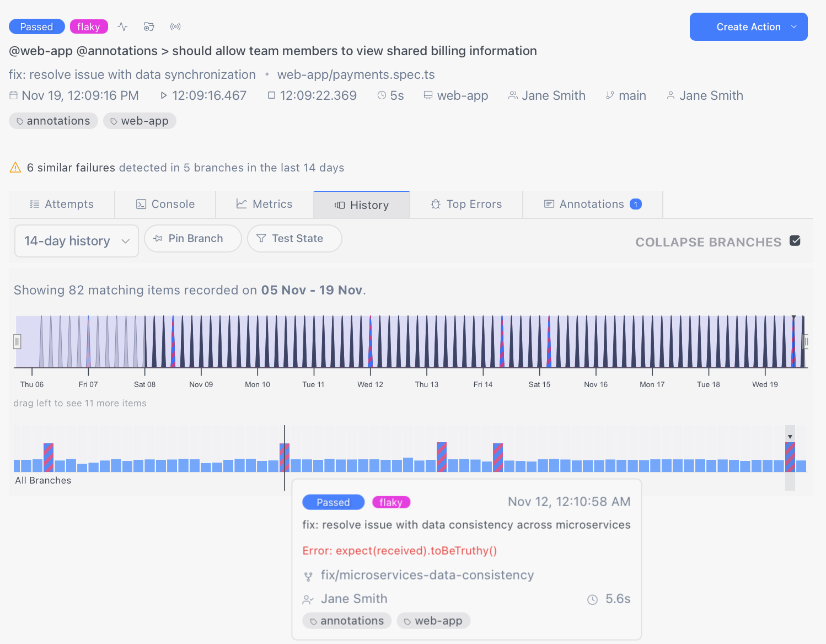The image size is (826, 644).
Task: Uncheck the Collapse Branches checkbox
Action: pyautogui.click(x=795, y=241)
